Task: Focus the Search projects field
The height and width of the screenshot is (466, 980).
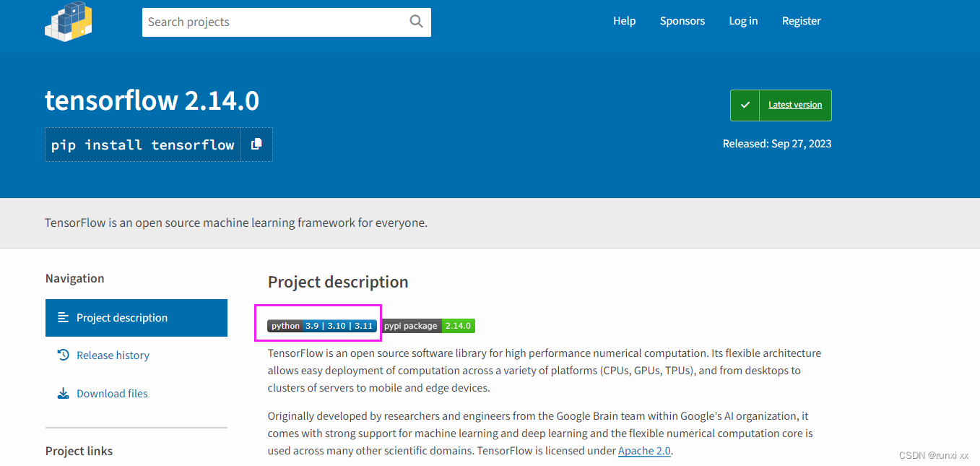Action: pyautogui.click(x=274, y=22)
